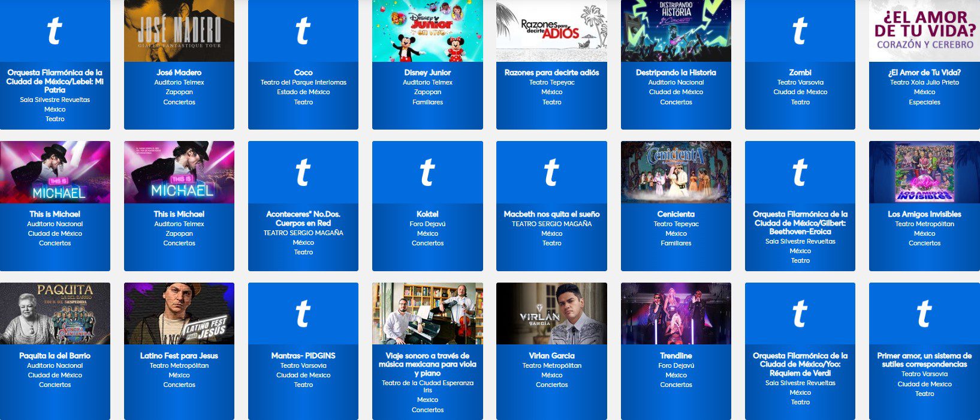Select the "t" logo above Primer amor card title

(x=924, y=314)
